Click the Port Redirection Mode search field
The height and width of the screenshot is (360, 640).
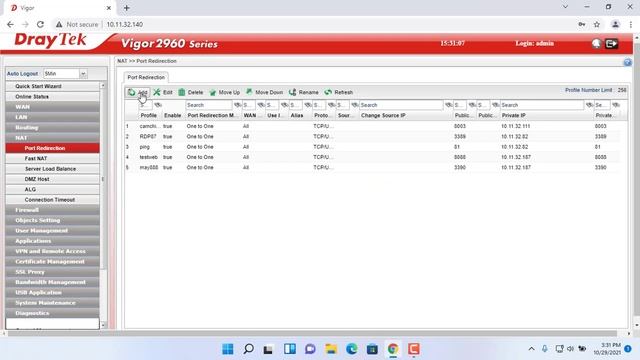coord(209,105)
